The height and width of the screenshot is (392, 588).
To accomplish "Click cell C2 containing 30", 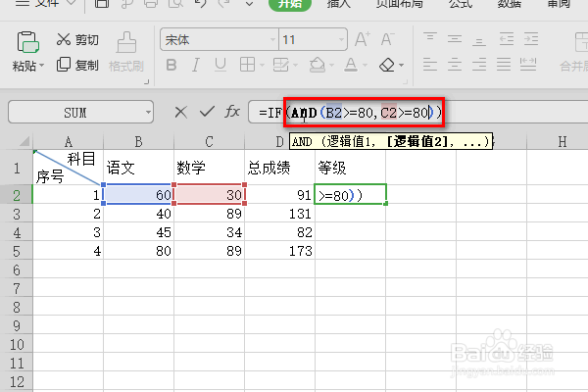I will point(209,195).
